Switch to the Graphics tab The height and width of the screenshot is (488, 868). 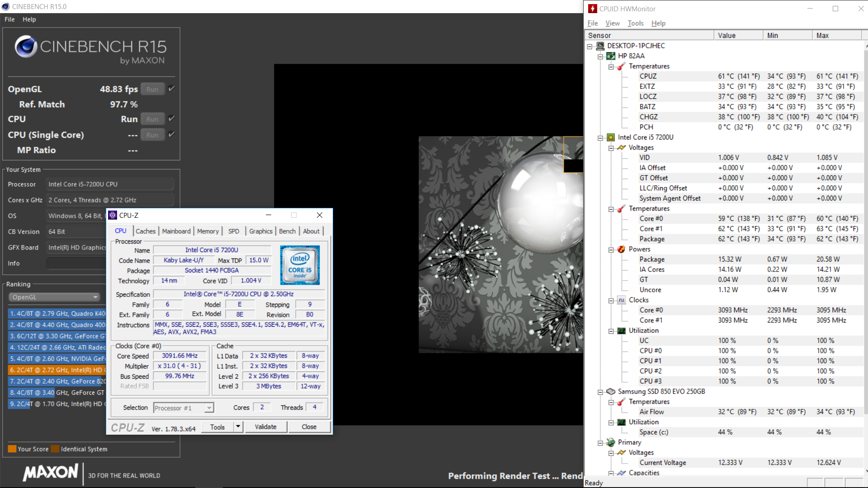coord(261,231)
